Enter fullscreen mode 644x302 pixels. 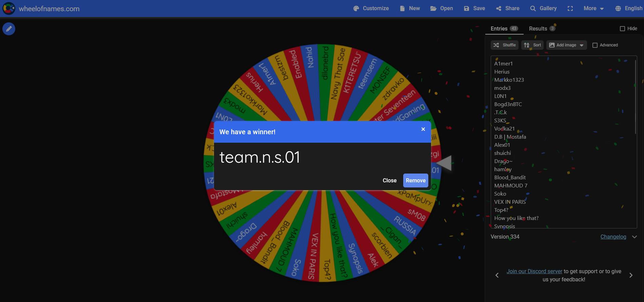[x=570, y=8]
